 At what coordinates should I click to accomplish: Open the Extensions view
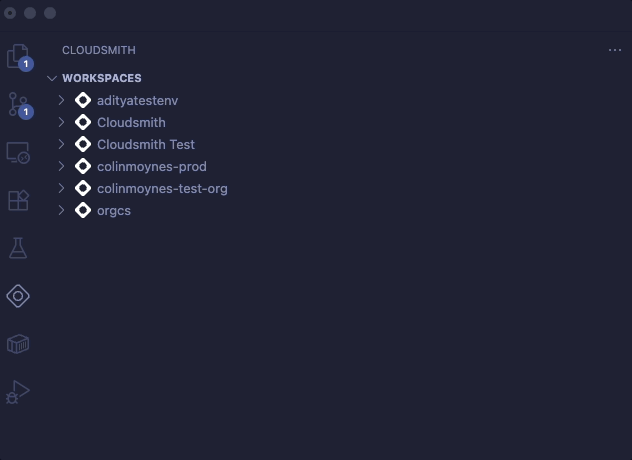click(x=18, y=200)
